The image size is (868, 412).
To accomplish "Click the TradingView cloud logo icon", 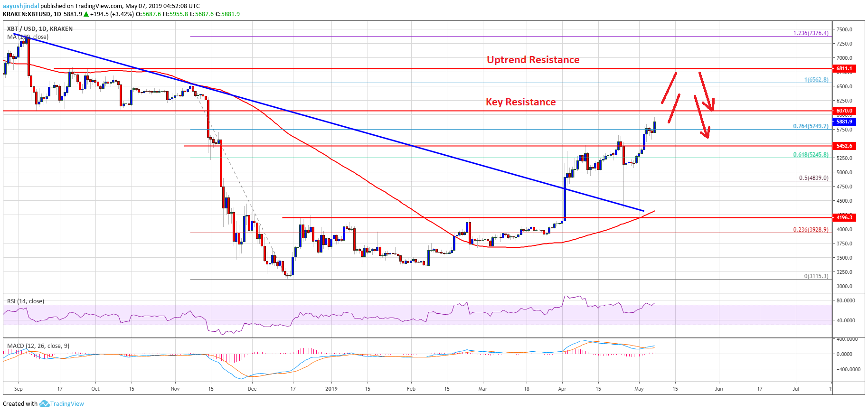I will pyautogui.click(x=44, y=404).
